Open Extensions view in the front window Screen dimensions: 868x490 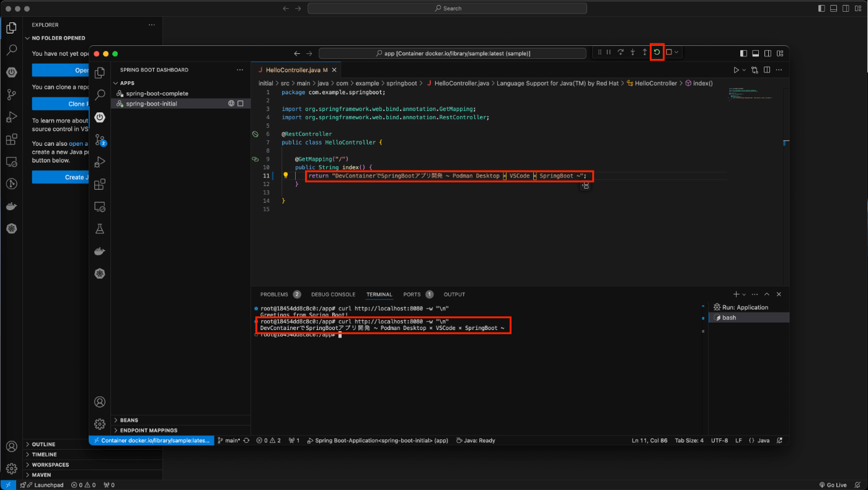[100, 184]
